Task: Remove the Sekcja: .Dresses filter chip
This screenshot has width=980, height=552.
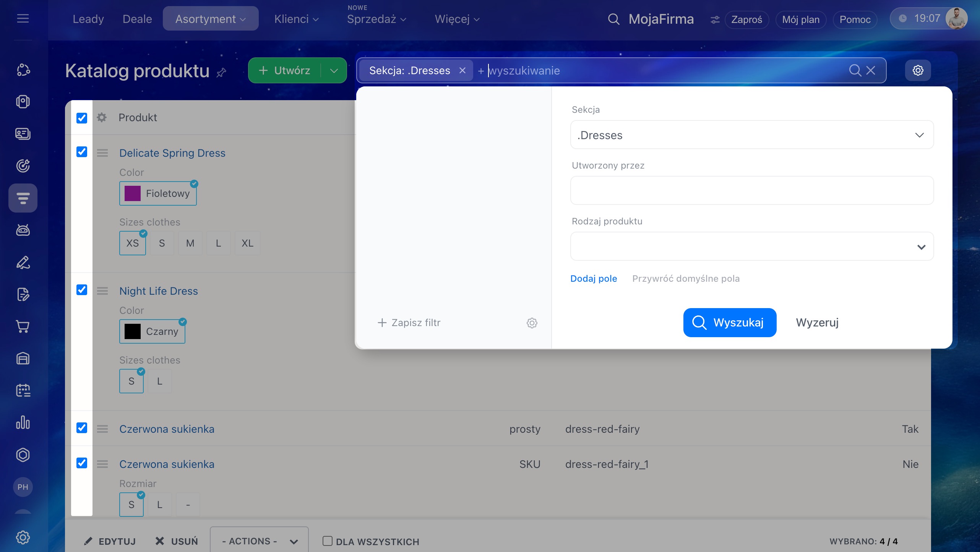Action: coord(462,70)
